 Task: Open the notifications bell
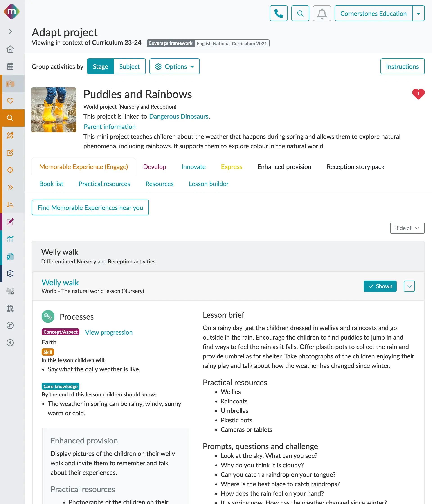click(x=322, y=13)
